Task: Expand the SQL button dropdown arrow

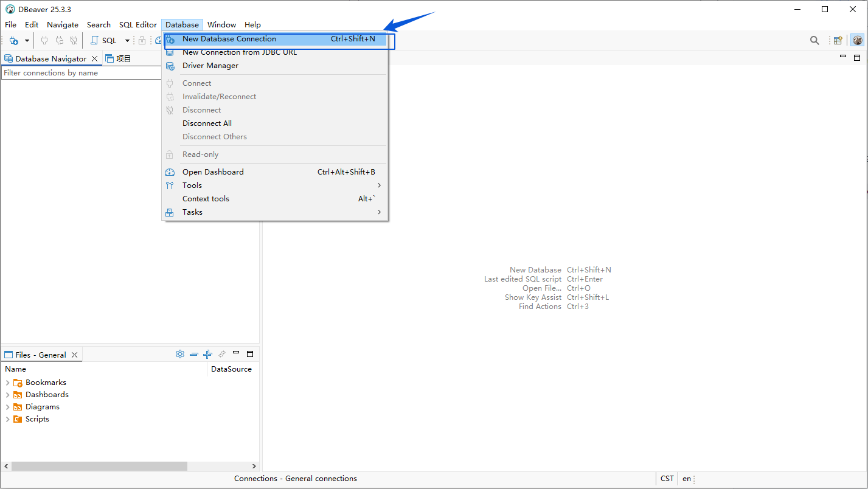Action: coord(127,41)
